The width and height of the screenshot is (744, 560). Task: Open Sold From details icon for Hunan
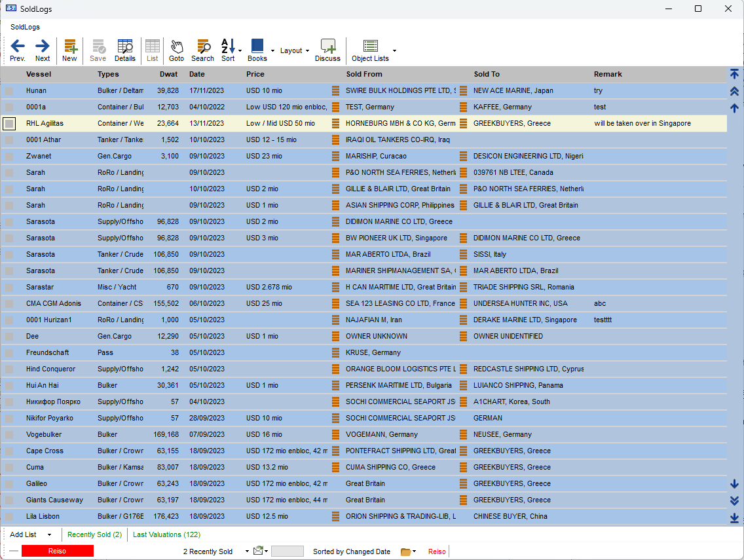335,90
